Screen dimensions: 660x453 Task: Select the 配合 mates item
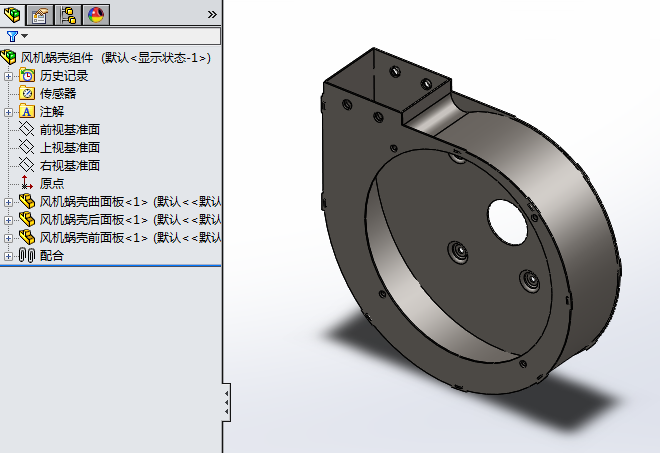52,256
